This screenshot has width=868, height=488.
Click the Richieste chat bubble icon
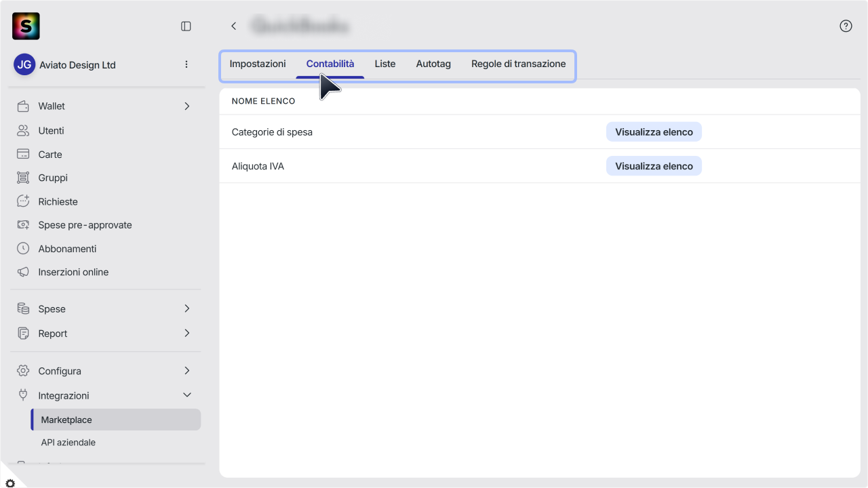coord(23,201)
